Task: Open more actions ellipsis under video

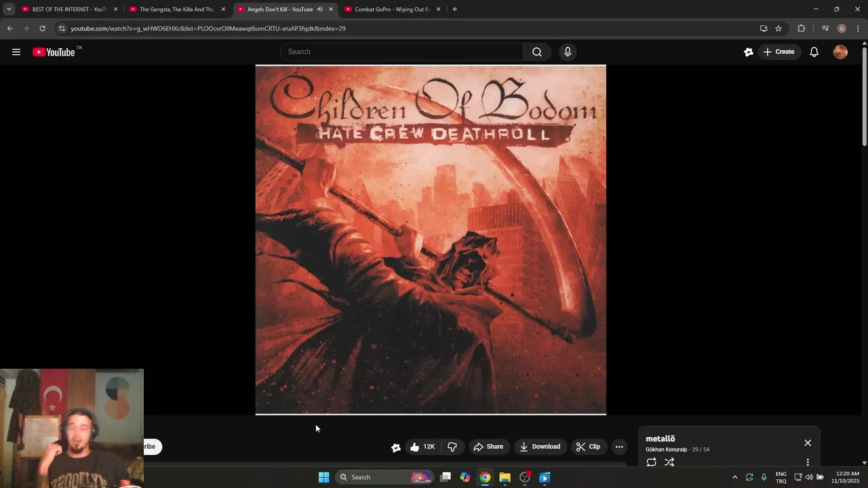Action: pyautogui.click(x=619, y=447)
